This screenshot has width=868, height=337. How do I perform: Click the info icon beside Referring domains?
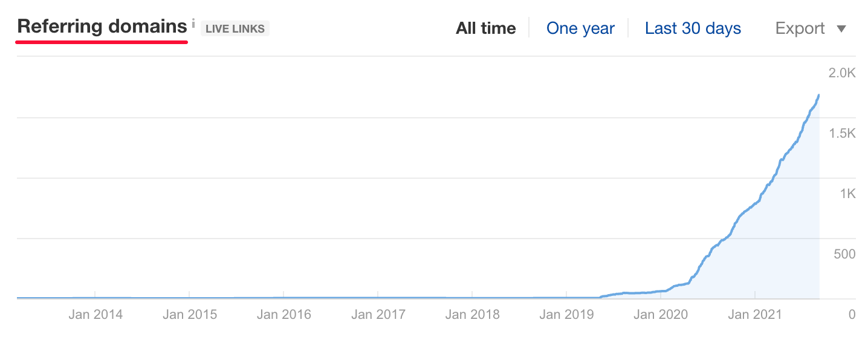pyautogui.click(x=193, y=24)
